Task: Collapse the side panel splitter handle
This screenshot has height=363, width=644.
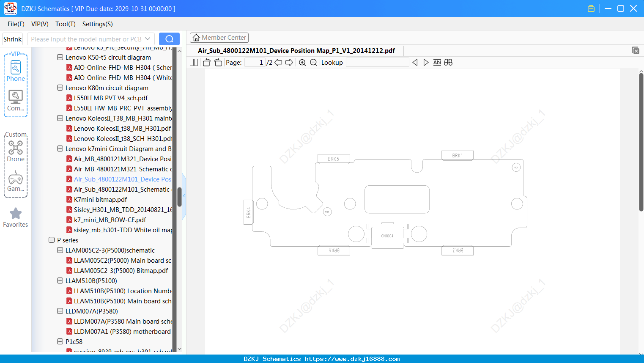Action: pos(184,196)
